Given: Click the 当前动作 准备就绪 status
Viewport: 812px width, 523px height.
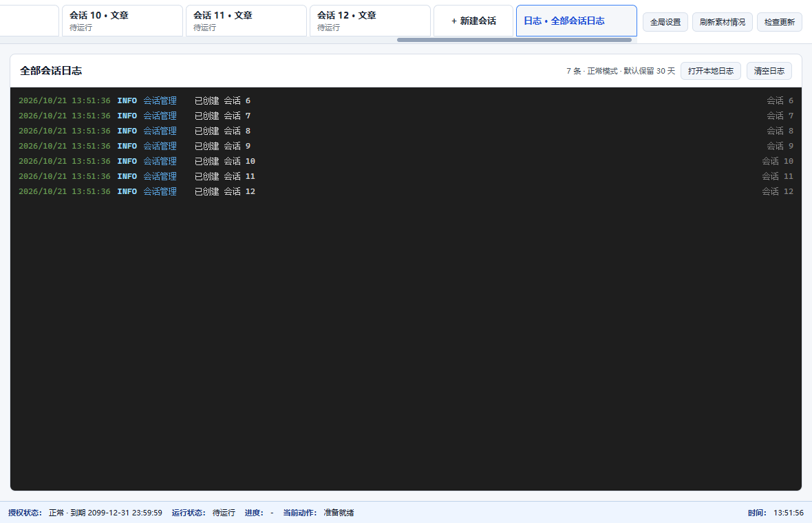Looking at the screenshot, I should (x=319, y=513).
